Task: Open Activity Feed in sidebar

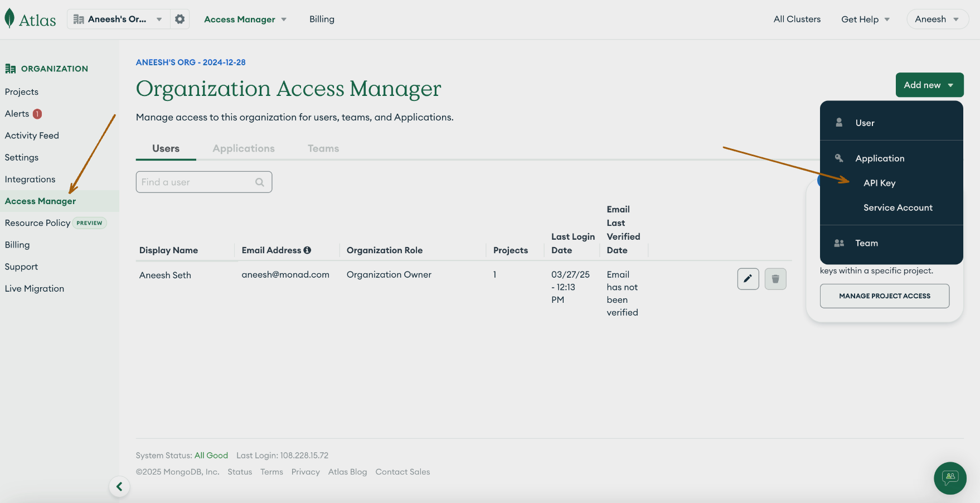Action: click(x=32, y=136)
